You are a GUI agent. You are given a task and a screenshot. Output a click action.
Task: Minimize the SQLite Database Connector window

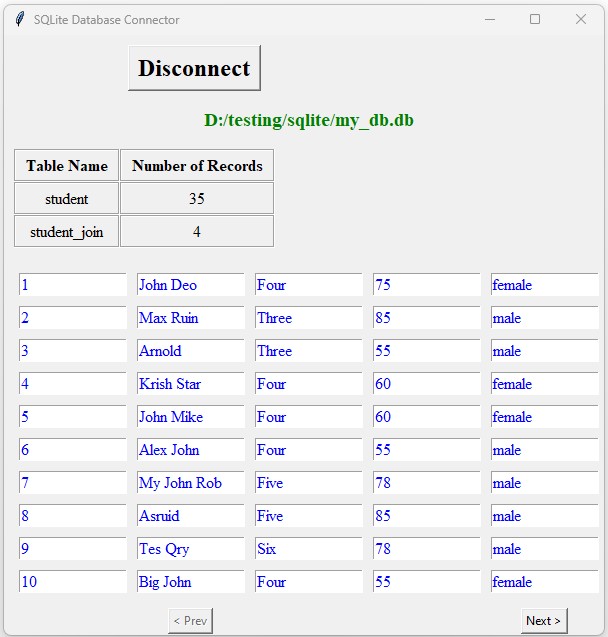click(x=490, y=19)
